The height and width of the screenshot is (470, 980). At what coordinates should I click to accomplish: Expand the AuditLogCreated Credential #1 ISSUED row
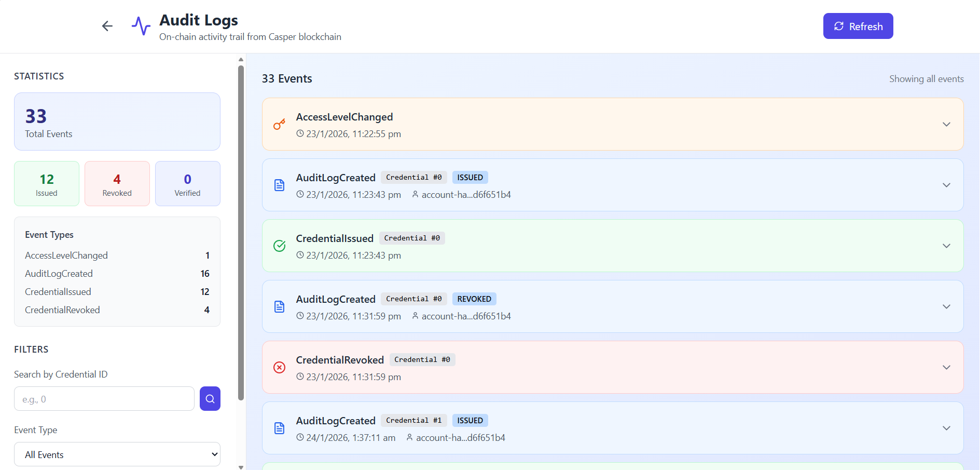946,428
